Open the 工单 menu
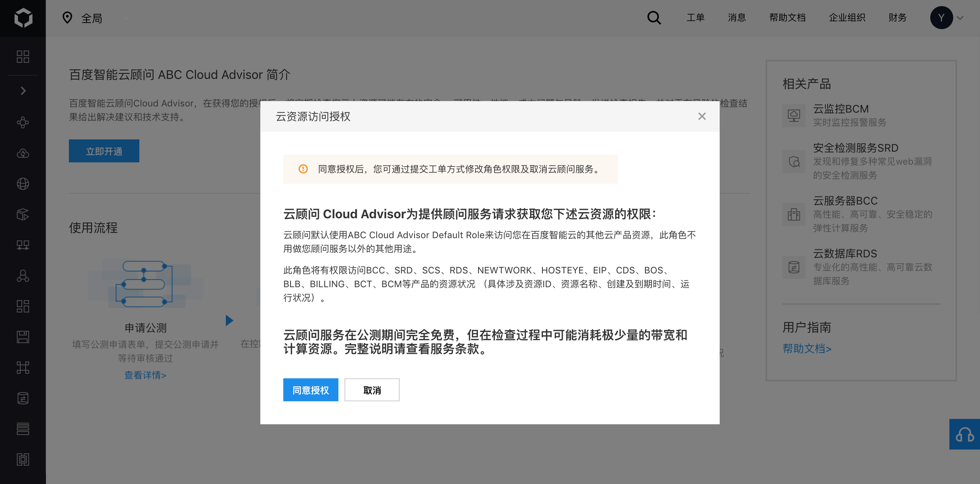The image size is (980, 484). pyautogui.click(x=696, y=18)
